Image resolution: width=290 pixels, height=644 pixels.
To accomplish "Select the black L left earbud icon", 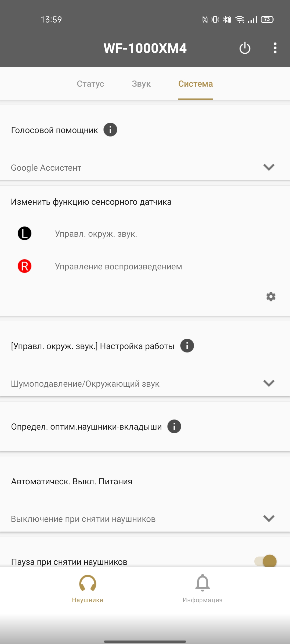I will click(24, 233).
